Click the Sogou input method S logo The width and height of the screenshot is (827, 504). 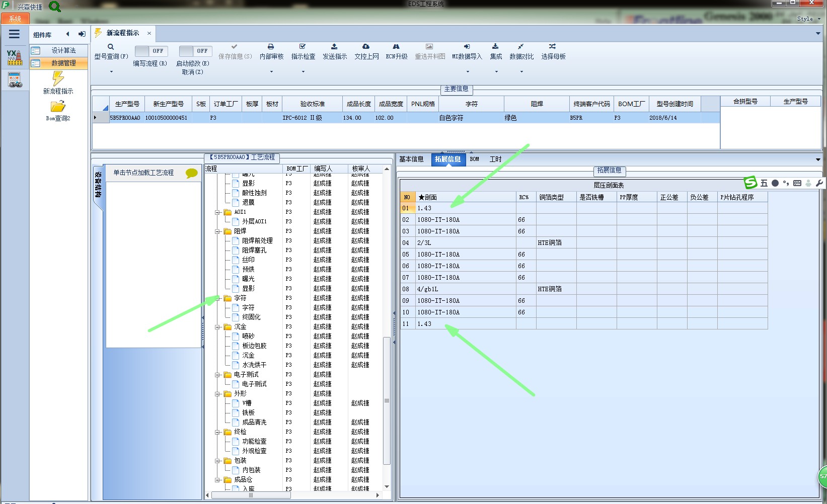[x=750, y=183]
